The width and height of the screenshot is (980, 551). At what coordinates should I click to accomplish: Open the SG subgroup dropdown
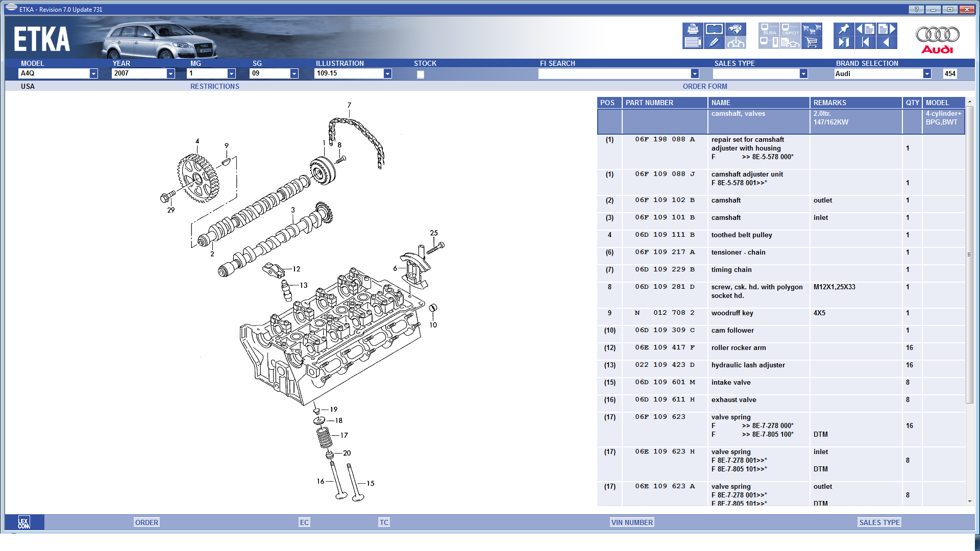(x=294, y=73)
